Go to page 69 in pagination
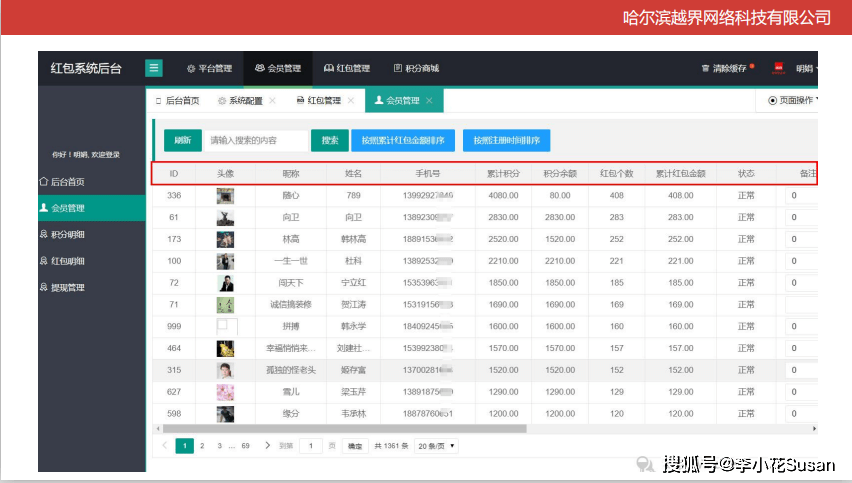Image resolution: width=852 pixels, height=483 pixels. 246,446
